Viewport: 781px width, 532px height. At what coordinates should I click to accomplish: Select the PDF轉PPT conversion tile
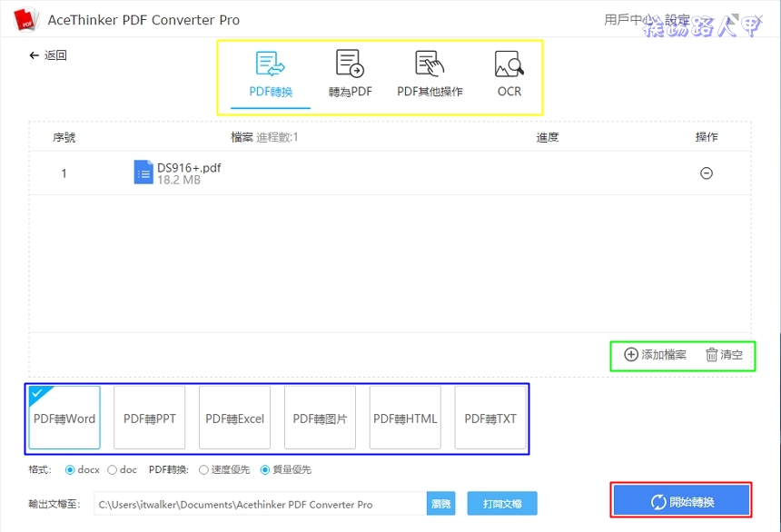pyautogui.click(x=150, y=418)
